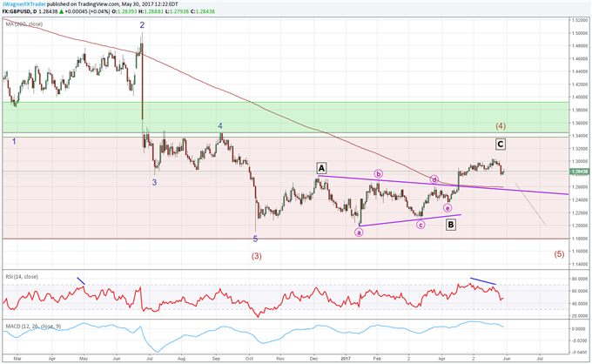Click the 1.52000 price axis label

pos(580,20)
